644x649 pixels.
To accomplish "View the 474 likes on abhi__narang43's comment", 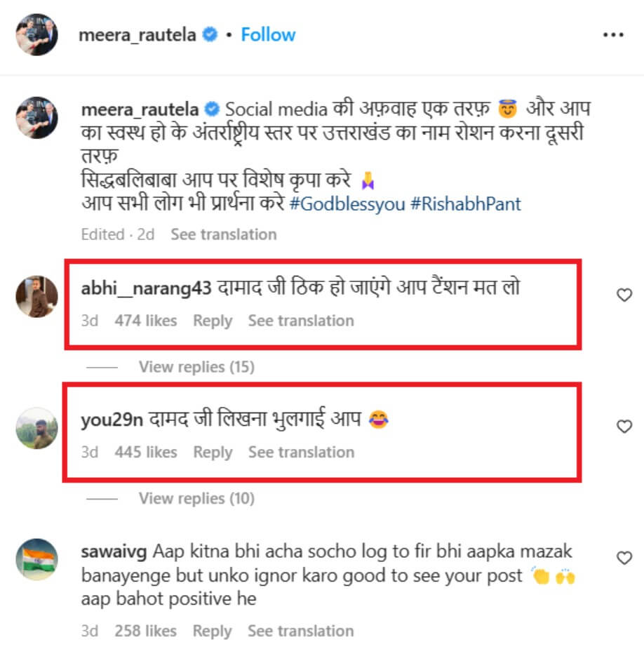I will click(146, 321).
